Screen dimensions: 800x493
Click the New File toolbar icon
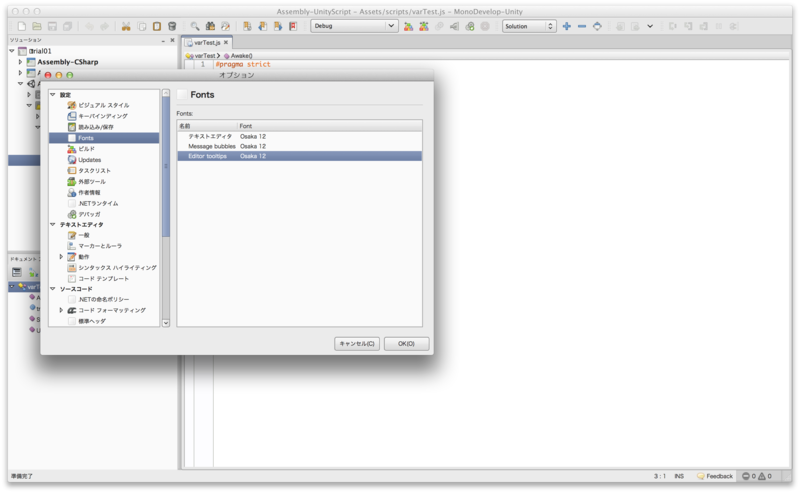pos(22,26)
